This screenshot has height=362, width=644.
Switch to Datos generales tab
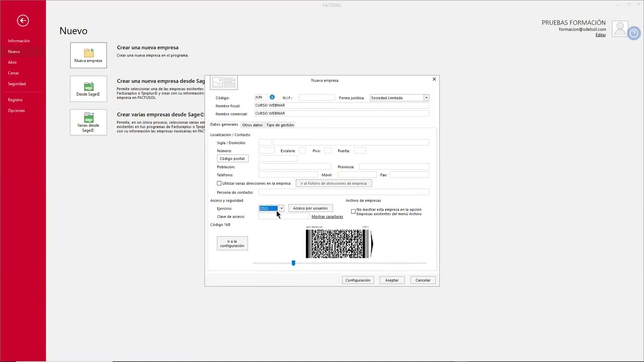click(224, 125)
